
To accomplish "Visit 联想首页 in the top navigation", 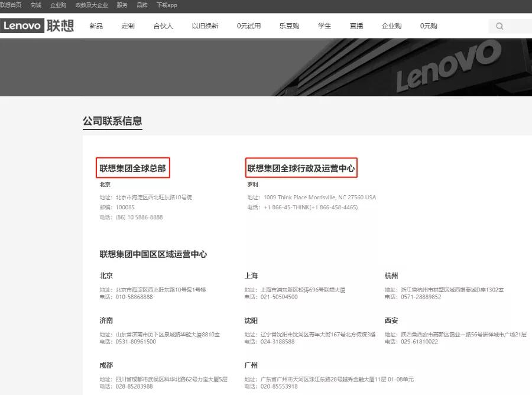I will pos(12,5).
